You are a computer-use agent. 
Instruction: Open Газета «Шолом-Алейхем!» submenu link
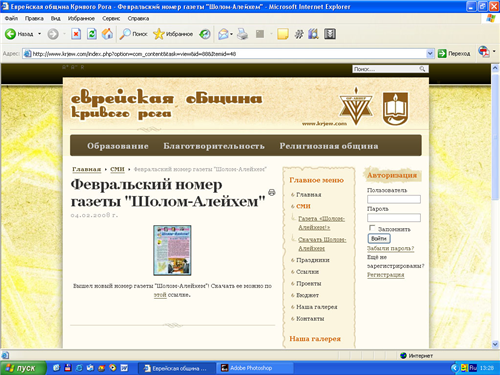(321, 223)
